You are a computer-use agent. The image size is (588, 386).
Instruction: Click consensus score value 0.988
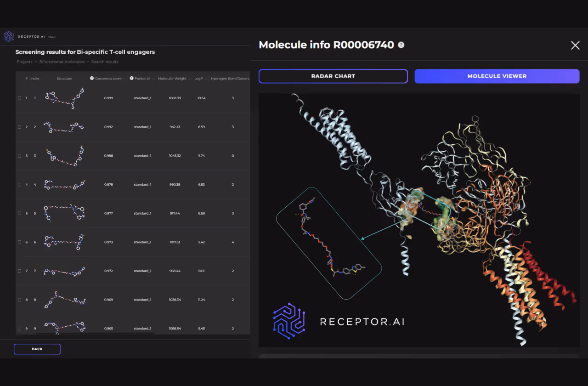point(108,156)
